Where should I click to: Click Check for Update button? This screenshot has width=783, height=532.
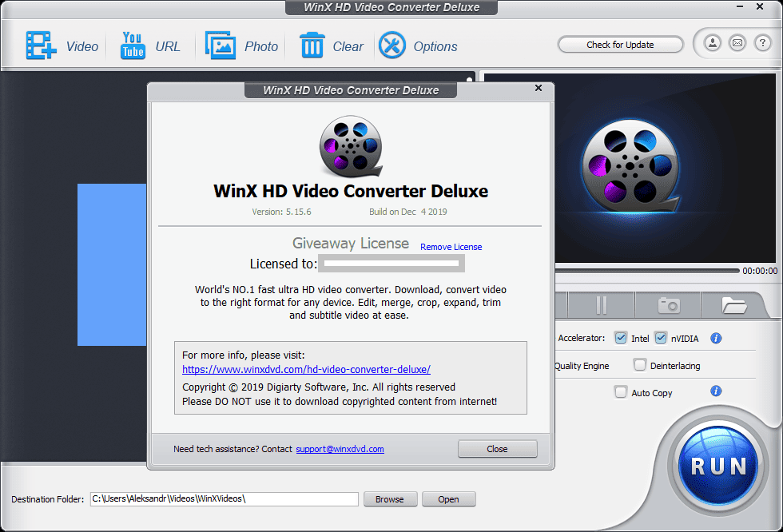click(x=620, y=45)
